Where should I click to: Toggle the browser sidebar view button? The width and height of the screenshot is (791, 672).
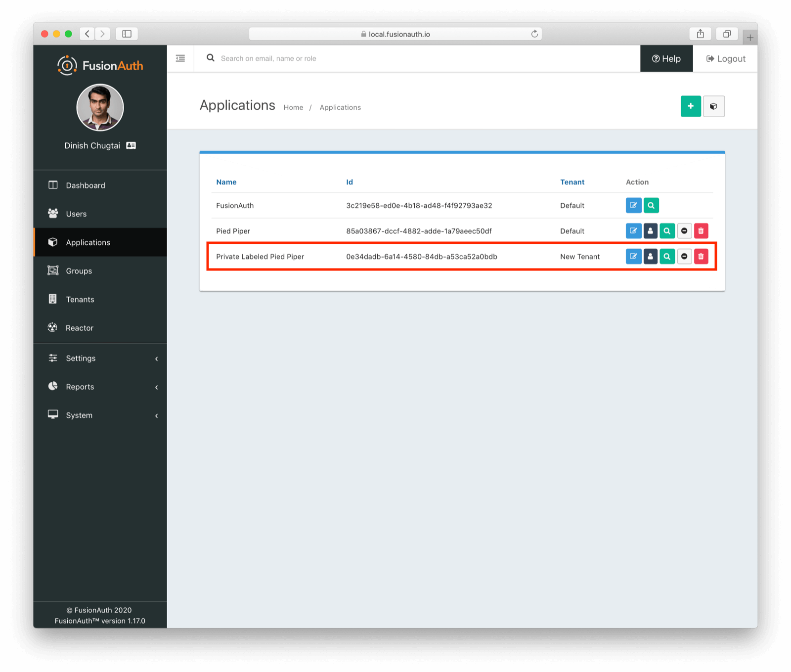[x=127, y=34]
